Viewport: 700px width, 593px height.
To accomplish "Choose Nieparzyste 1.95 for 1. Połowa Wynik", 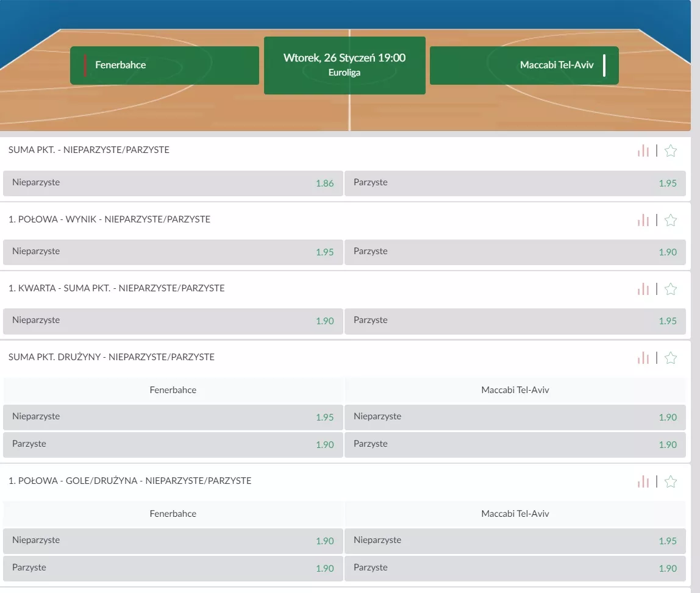I will pyautogui.click(x=173, y=252).
